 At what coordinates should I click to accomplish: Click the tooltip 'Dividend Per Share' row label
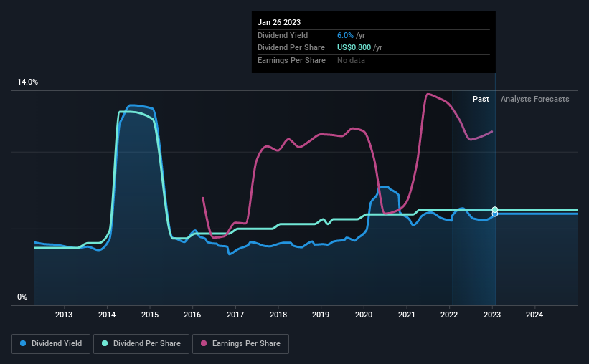pos(291,48)
